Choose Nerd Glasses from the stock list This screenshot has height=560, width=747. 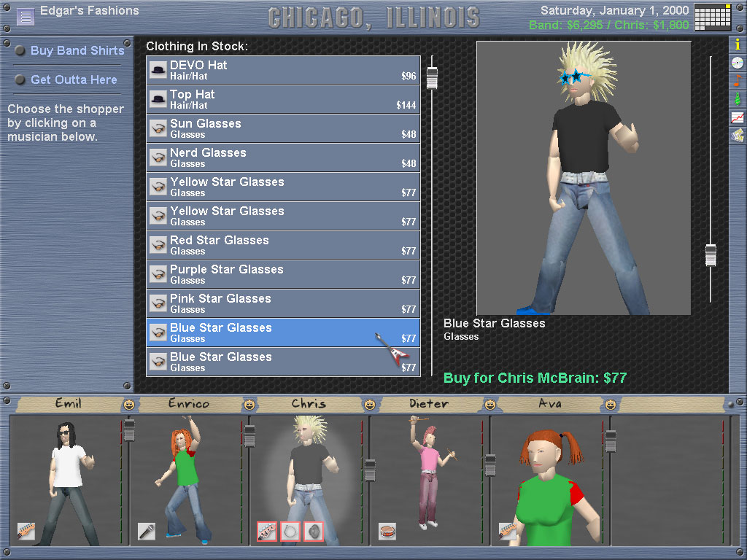(x=283, y=157)
